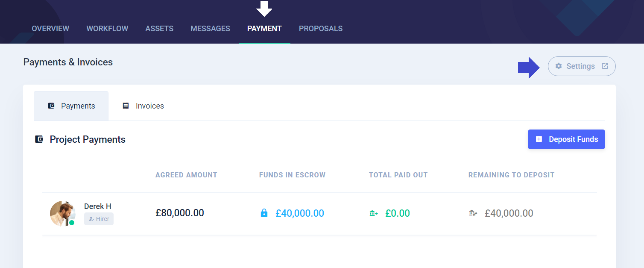The height and width of the screenshot is (268, 644).
Task: Click the plus icon on Deposit Funds
Action: point(539,139)
